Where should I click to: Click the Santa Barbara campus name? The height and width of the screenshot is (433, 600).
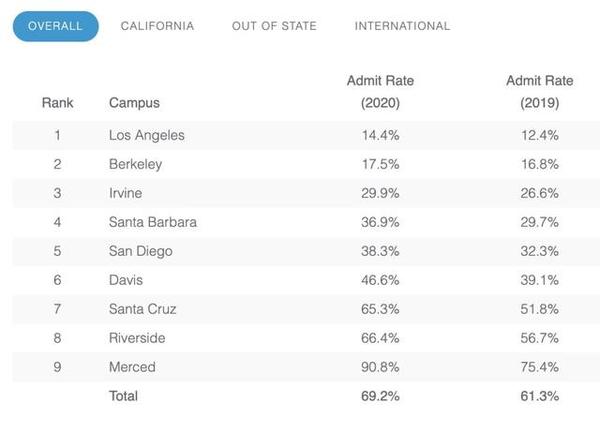coord(152,222)
